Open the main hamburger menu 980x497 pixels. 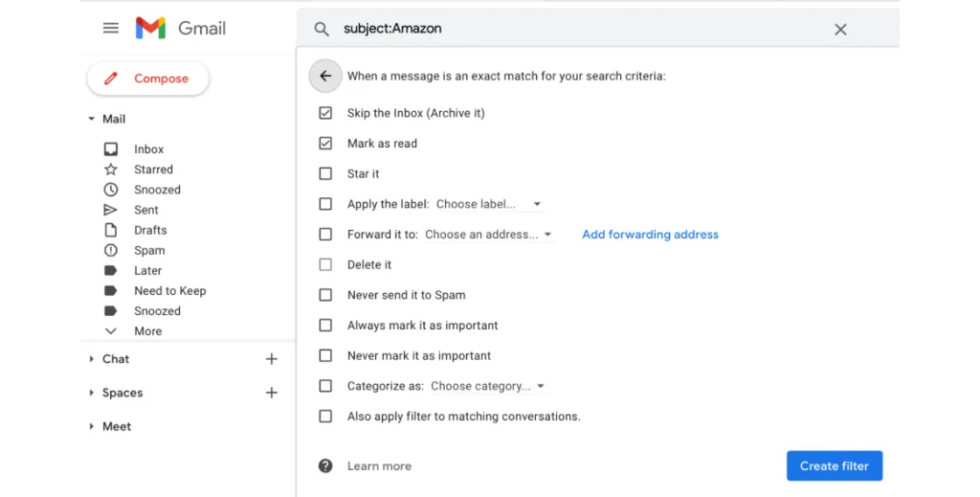click(x=111, y=28)
